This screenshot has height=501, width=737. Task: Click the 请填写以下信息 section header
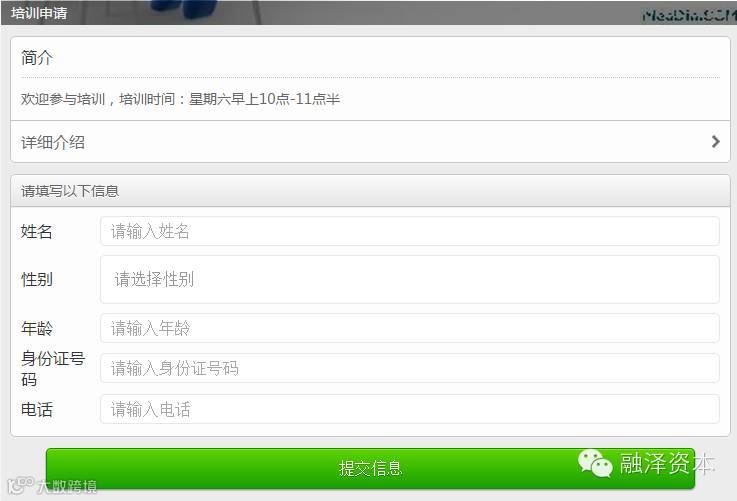[x=70, y=191]
